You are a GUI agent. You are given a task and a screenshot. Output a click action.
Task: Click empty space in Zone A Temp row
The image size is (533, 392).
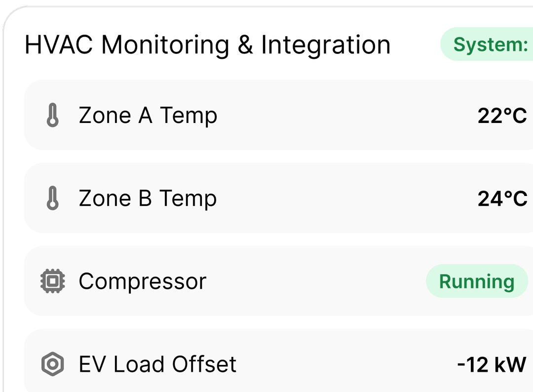(340, 115)
